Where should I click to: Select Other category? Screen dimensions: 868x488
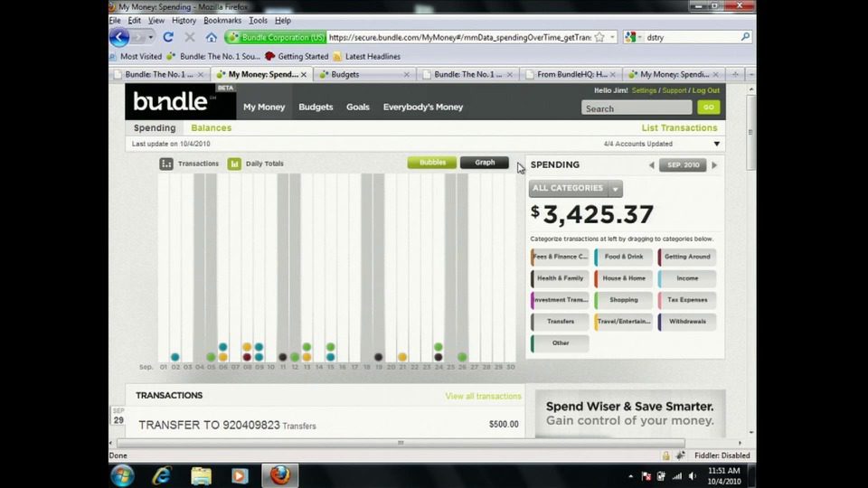(560, 343)
